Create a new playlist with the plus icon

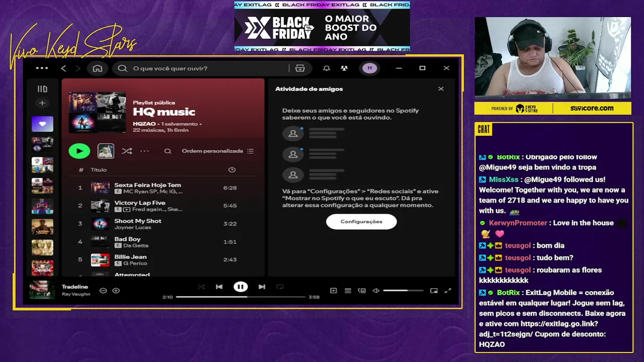(42, 103)
